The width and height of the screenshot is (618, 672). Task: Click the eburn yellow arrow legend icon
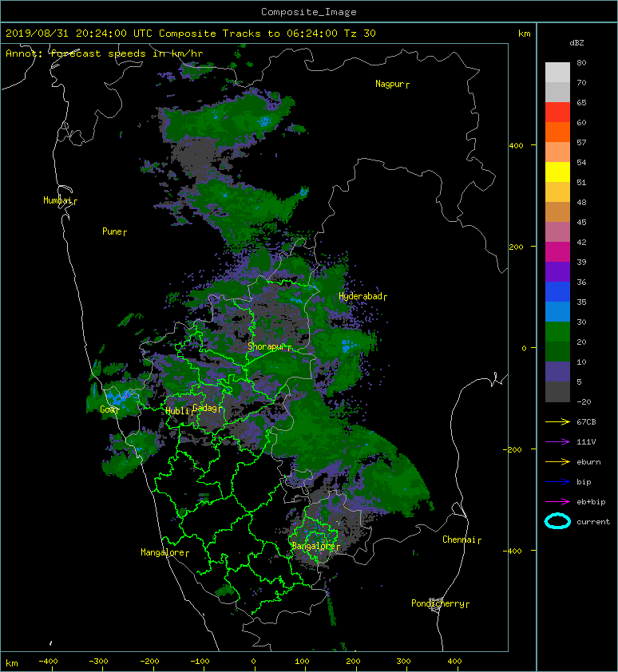557,461
